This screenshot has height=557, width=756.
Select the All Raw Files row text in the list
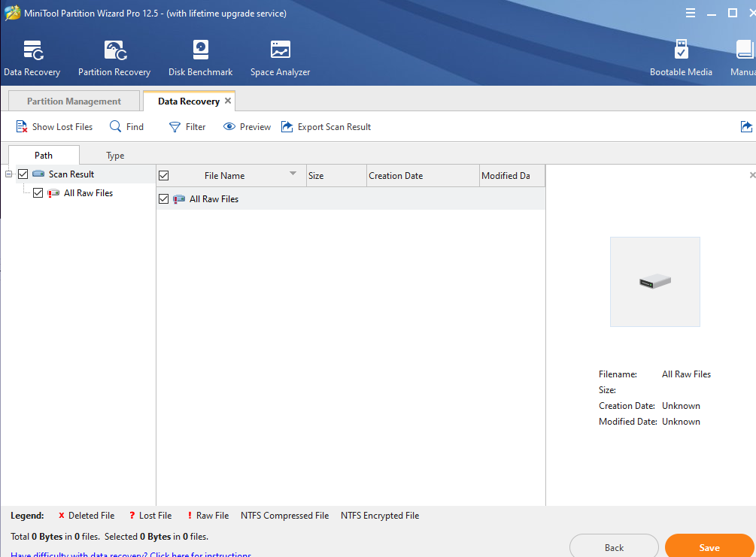(x=214, y=199)
